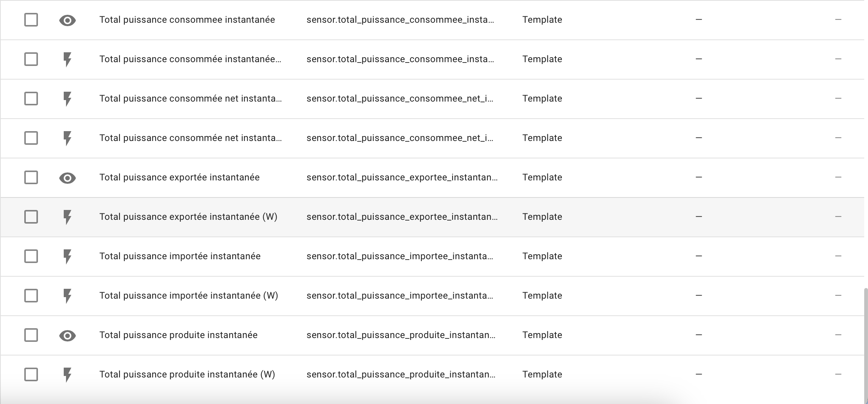Click the eye icon for Total puissance consommee instantanée
Viewport: 868px width, 404px height.
click(68, 20)
